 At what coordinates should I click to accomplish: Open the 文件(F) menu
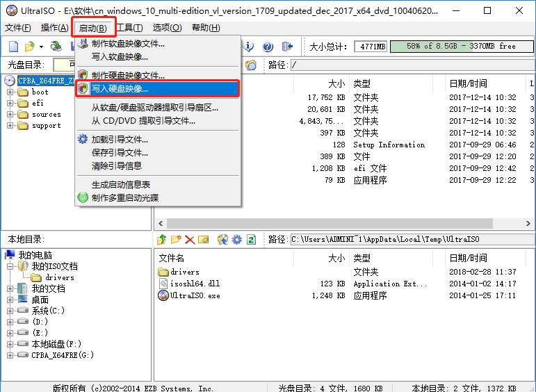tap(18, 28)
